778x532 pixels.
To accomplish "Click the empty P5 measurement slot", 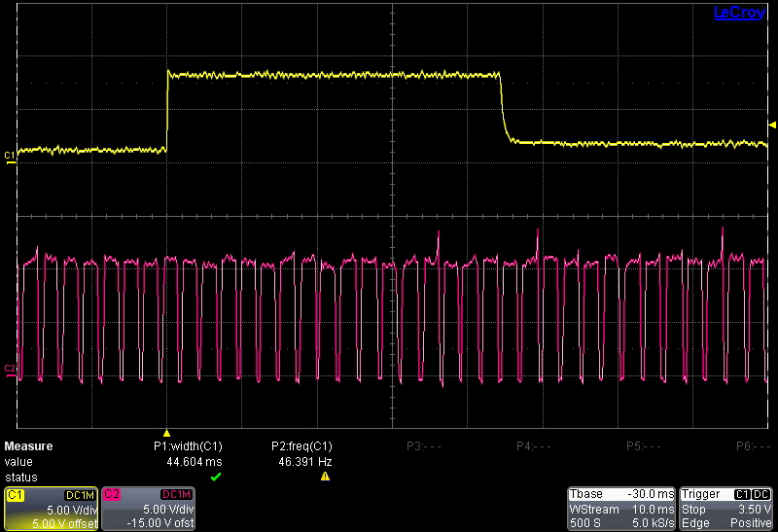I will (644, 446).
